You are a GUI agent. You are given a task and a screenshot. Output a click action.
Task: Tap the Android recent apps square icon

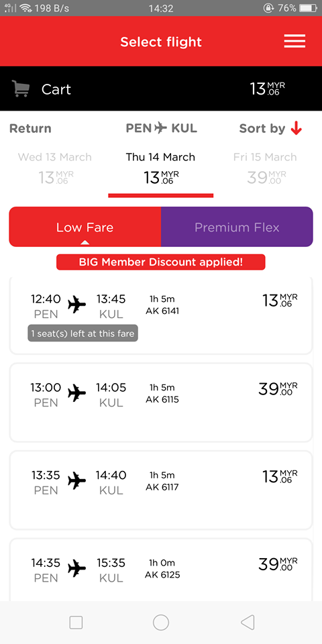click(76, 623)
